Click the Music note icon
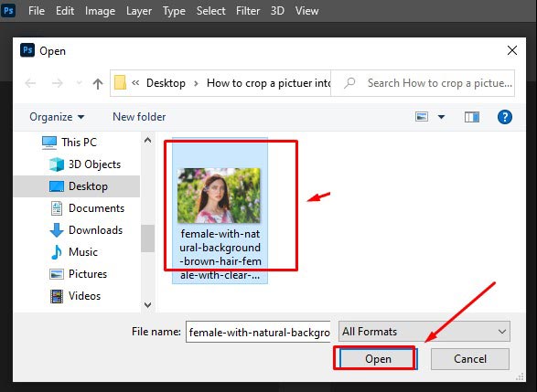This screenshot has width=537, height=392. pyautogui.click(x=57, y=252)
